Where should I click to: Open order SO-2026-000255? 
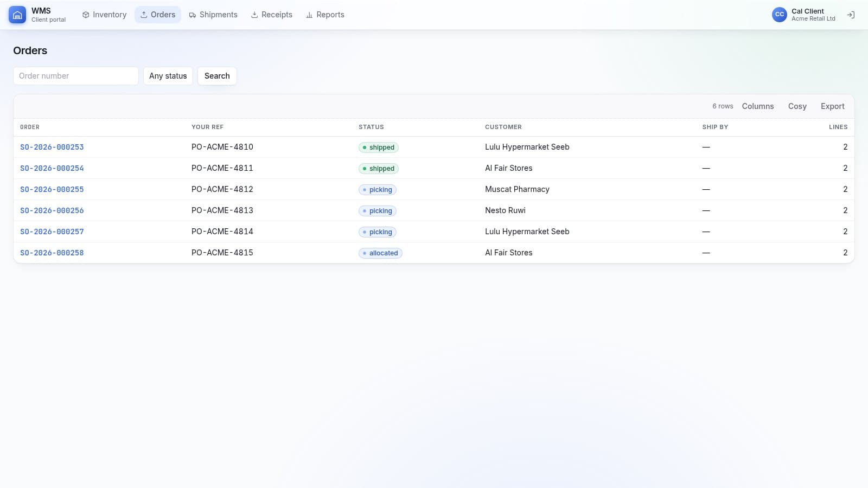(x=52, y=189)
